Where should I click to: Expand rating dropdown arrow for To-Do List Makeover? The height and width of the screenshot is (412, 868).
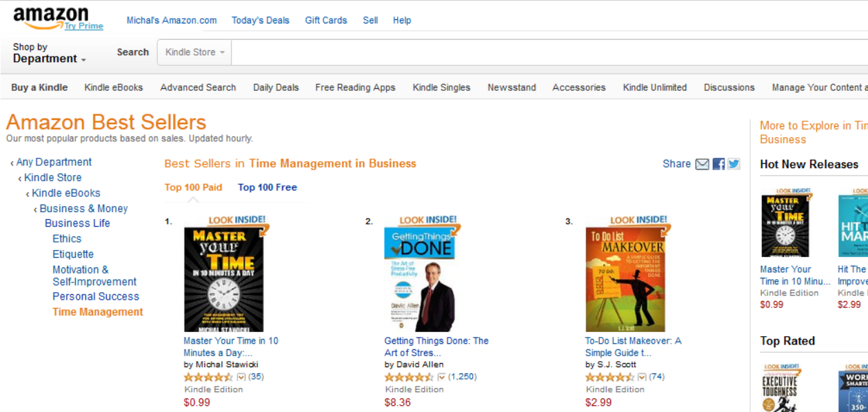[642, 377]
